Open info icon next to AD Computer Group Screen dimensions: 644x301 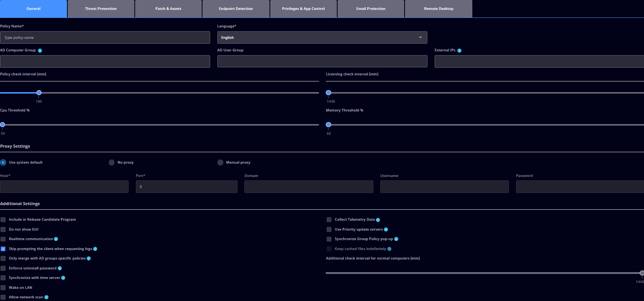click(x=40, y=51)
